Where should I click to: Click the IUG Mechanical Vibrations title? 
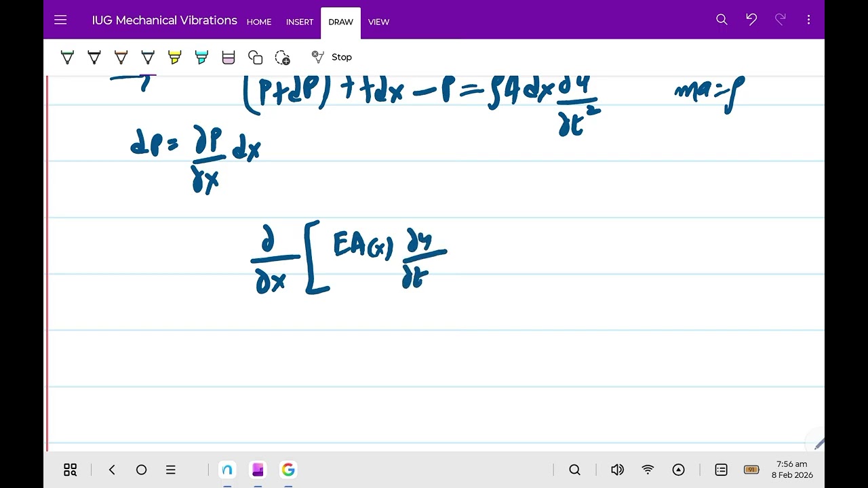pos(165,20)
